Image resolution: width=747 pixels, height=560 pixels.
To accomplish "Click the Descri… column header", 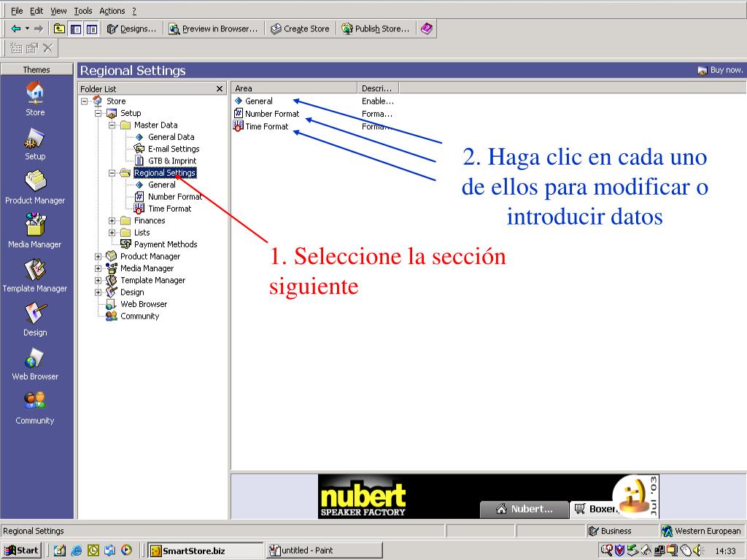I will point(378,88).
